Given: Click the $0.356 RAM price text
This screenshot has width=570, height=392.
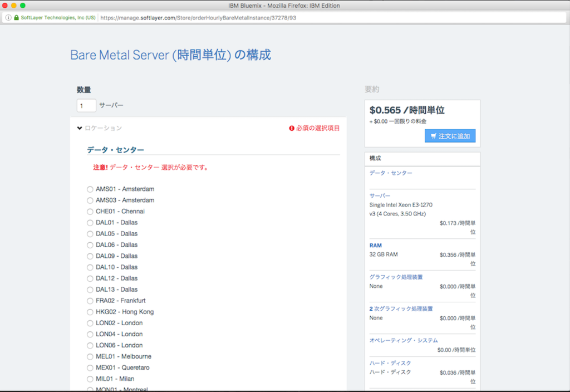Looking at the screenshot, I should [458, 259].
